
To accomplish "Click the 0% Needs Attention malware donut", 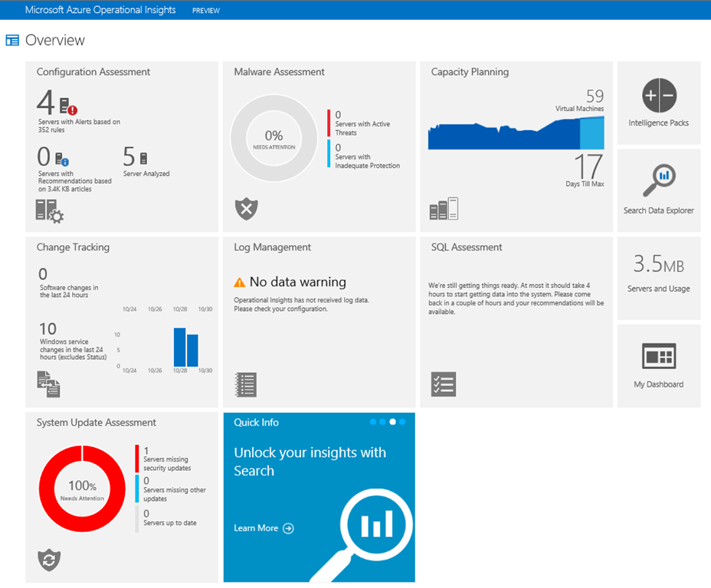I will coord(274,138).
